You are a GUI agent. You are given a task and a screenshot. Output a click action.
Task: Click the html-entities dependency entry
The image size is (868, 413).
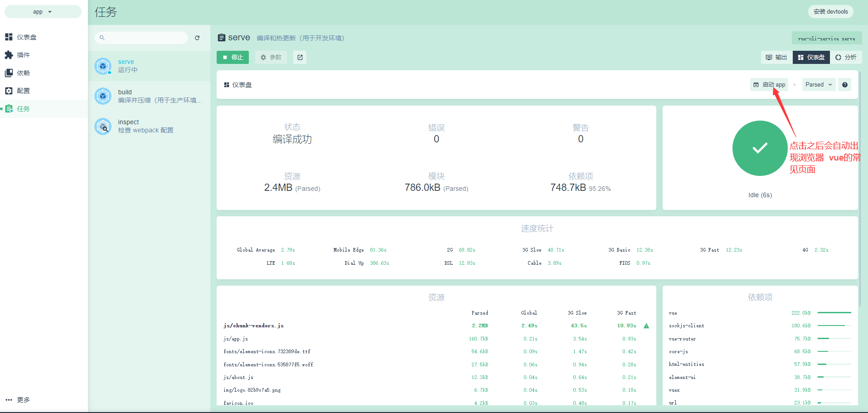click(760, 364)
